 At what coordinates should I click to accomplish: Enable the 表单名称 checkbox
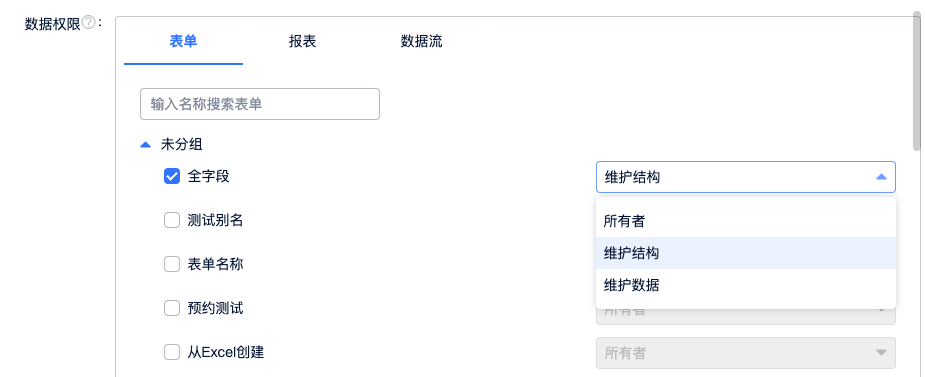click(x=172, y=264)
